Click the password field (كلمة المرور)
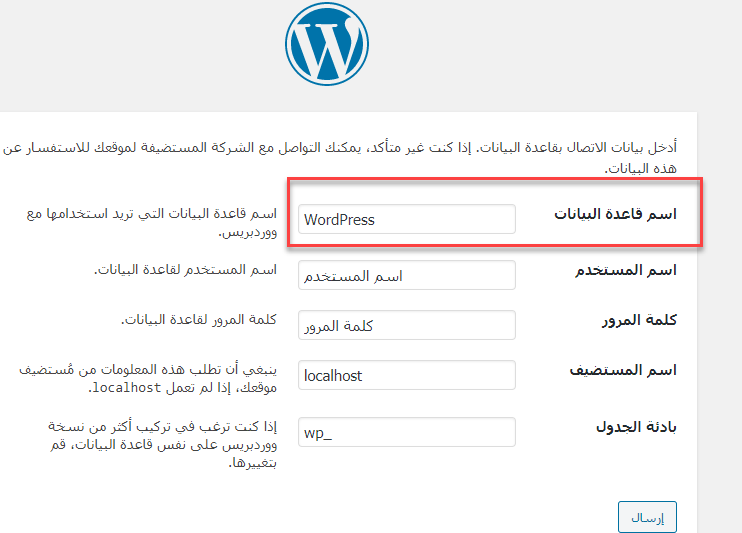 406,325
